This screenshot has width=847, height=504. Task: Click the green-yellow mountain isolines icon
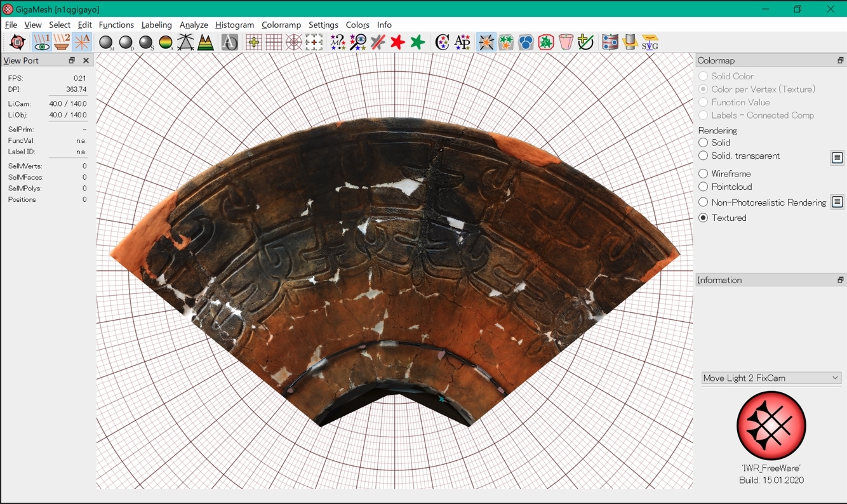click(x=206, y=43)
